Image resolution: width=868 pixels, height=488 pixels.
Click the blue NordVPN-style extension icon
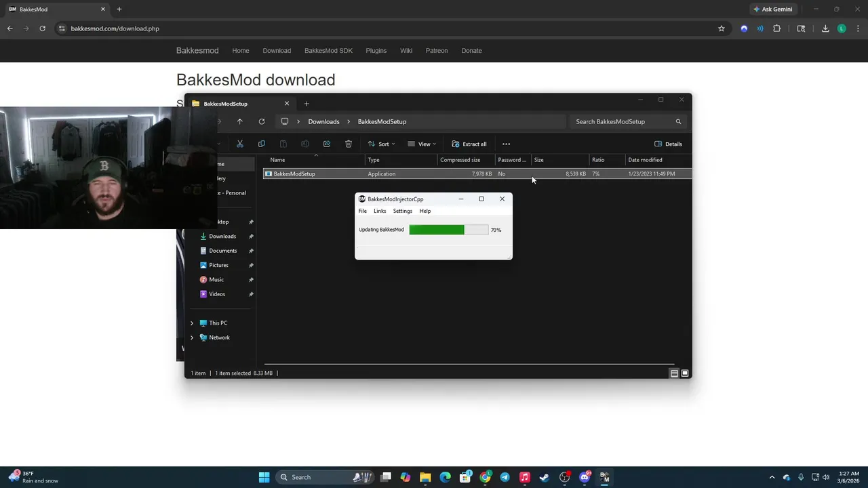click(x=744, y=28)
